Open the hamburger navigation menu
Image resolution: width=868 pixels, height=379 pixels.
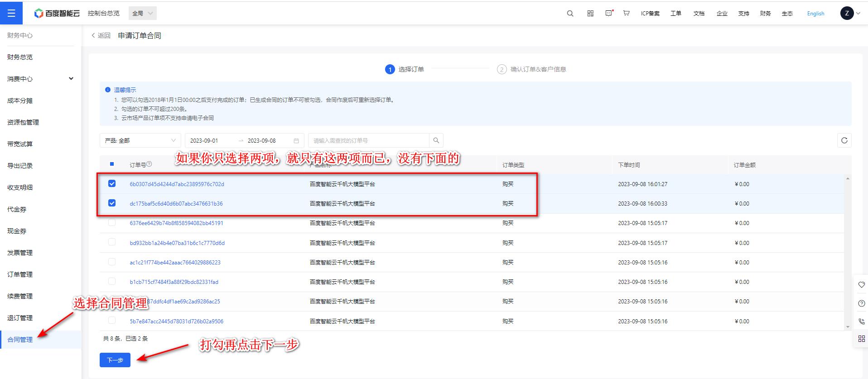pos(11,13)
